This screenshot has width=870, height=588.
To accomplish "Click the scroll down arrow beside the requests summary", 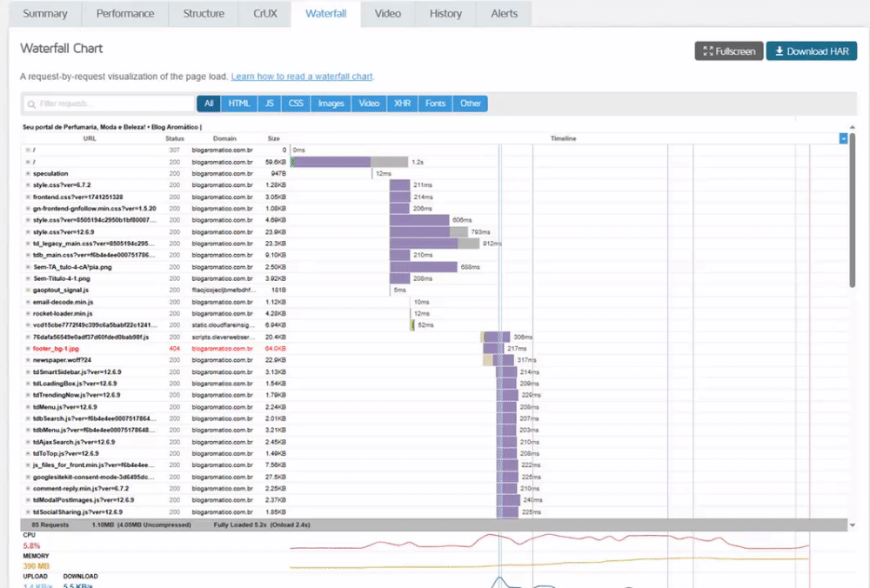I will click(x=853, y=525).
